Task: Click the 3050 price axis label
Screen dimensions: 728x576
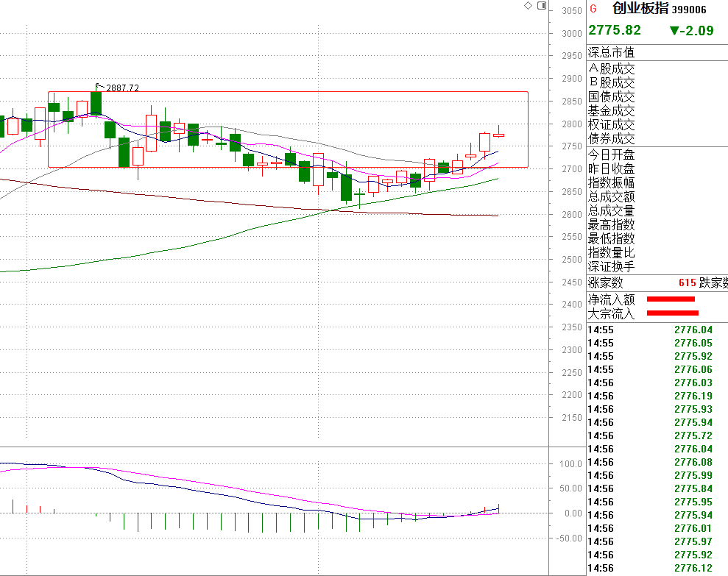Action: 571,11
